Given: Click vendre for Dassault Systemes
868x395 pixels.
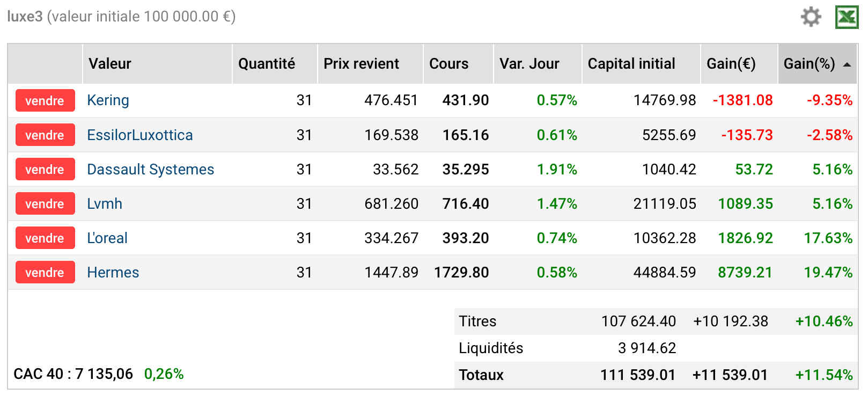Looking at the screenshot, I should pyautogui.click(x=45, y=169).
